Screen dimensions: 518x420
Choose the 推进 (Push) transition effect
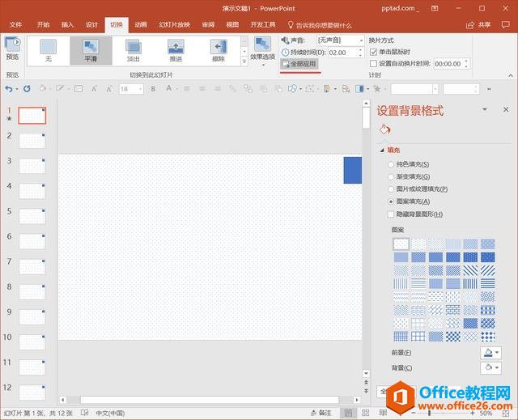click(176, 50)
